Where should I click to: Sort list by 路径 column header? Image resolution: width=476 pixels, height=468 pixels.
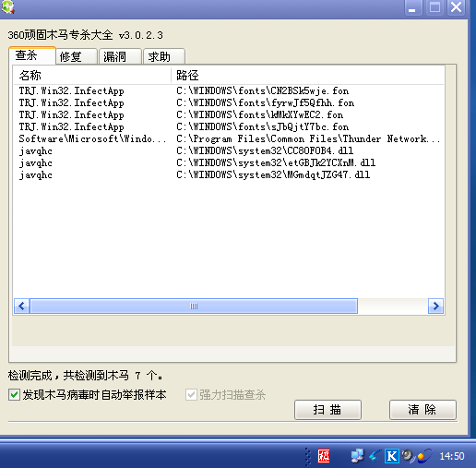click(307, 76)
